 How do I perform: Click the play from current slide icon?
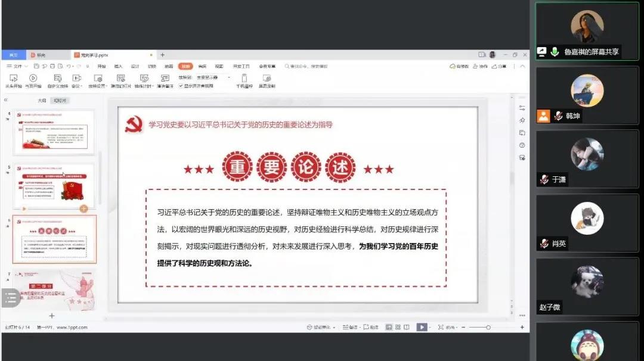pos(33,78)
